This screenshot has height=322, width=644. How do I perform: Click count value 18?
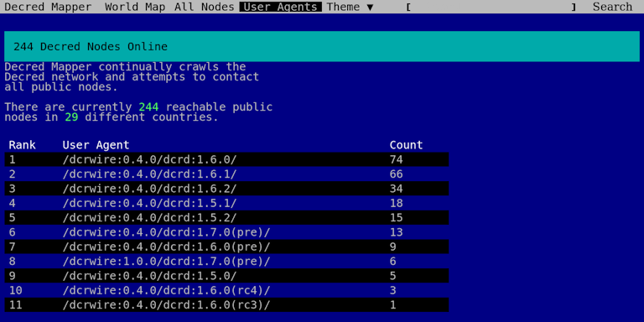(x=397, y=203)
